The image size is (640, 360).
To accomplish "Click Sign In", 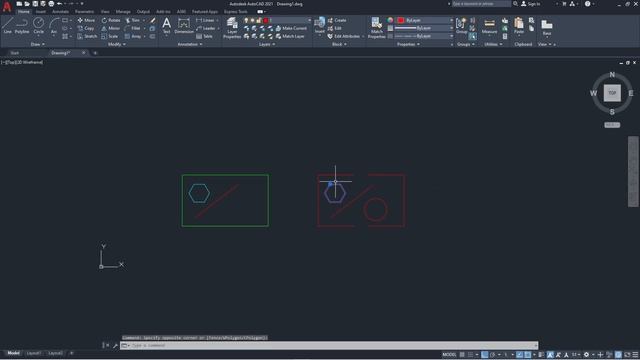I will click(x=531, y=4).
